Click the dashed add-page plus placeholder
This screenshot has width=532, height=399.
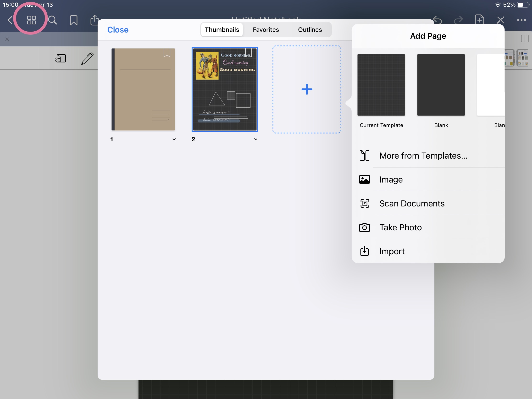tap(307, 89)
